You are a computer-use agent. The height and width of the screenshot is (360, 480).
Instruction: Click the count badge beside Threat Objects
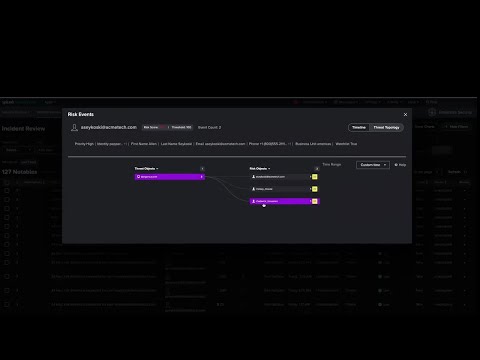click(202, 169)
